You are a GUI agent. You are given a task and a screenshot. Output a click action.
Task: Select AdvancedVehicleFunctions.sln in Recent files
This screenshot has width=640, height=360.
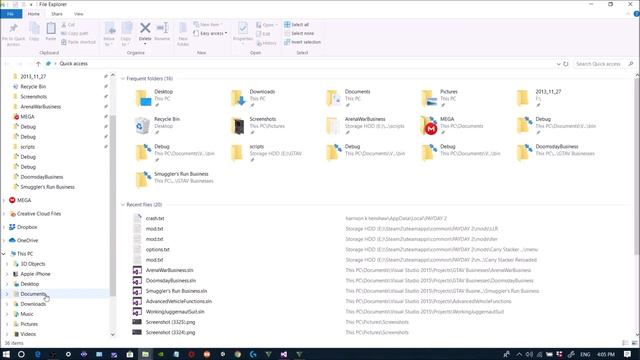click(178, 301)
